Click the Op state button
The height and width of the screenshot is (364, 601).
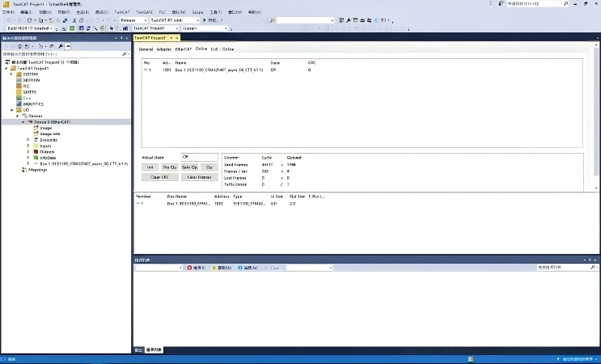pos(210,167)
